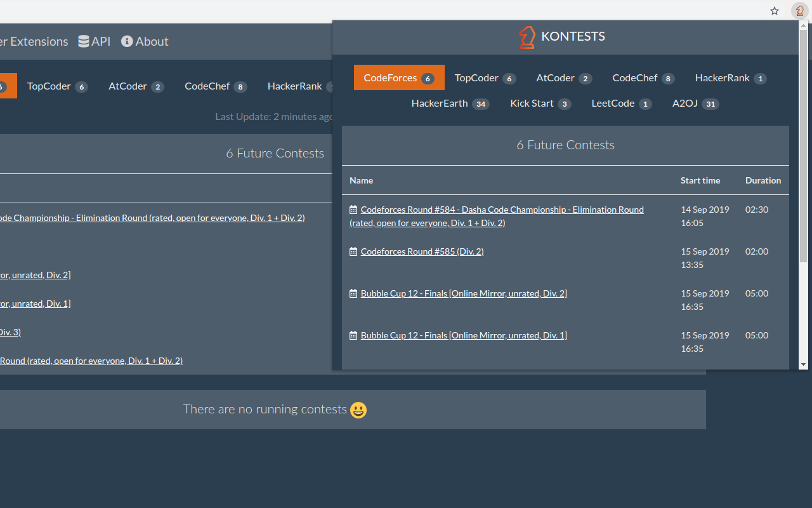
Task: Bookmark this page with the star icon
Action: click(x=775, y=11)
